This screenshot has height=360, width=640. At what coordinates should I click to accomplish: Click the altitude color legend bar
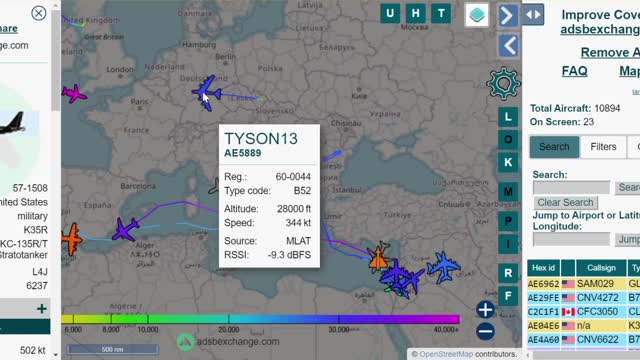(x=260, y=319)
